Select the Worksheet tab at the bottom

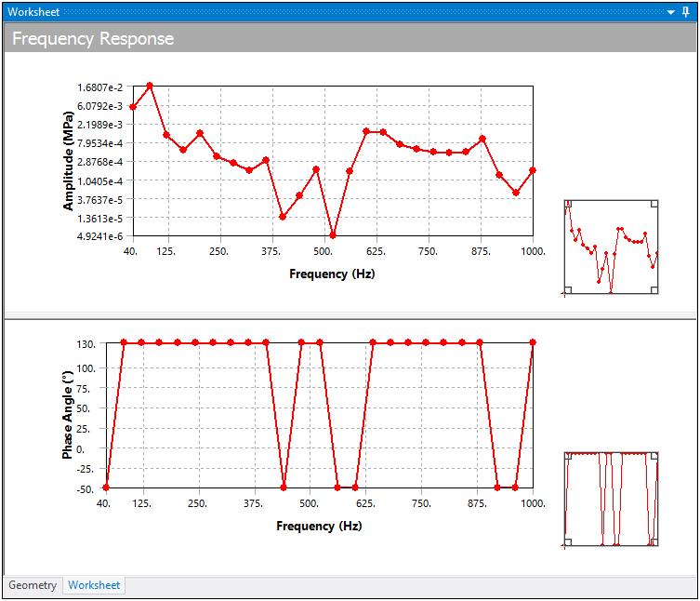[x=94, y=585]
